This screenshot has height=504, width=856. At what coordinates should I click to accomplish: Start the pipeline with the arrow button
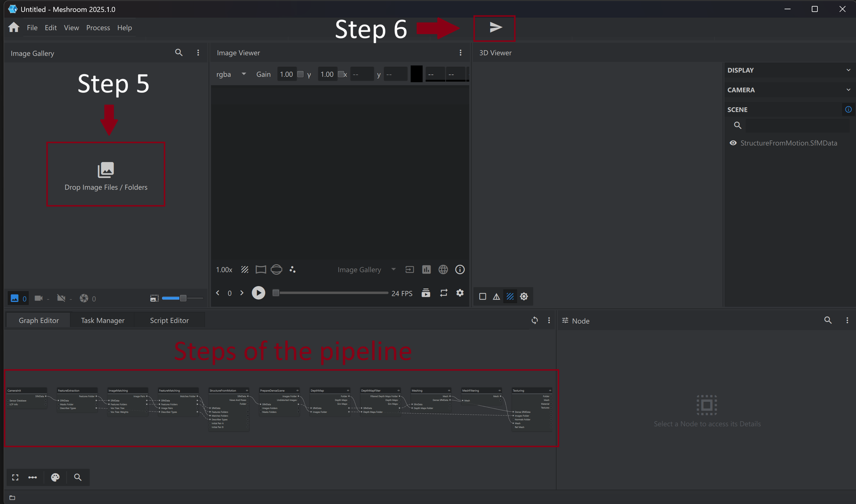496,27
